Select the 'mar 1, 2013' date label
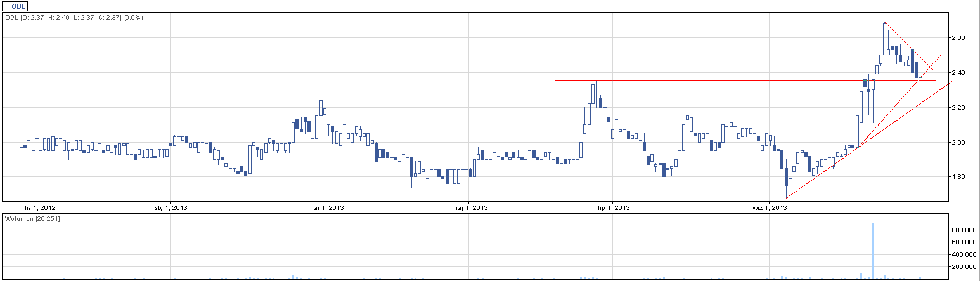980x281 pixels. pyautogui.click(x=325, y=207)
